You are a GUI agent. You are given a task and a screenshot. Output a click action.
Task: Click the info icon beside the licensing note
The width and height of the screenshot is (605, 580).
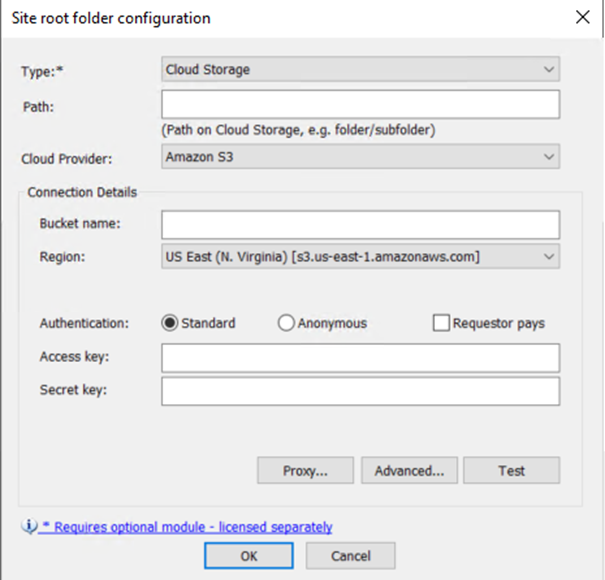(x=29, y=527)
